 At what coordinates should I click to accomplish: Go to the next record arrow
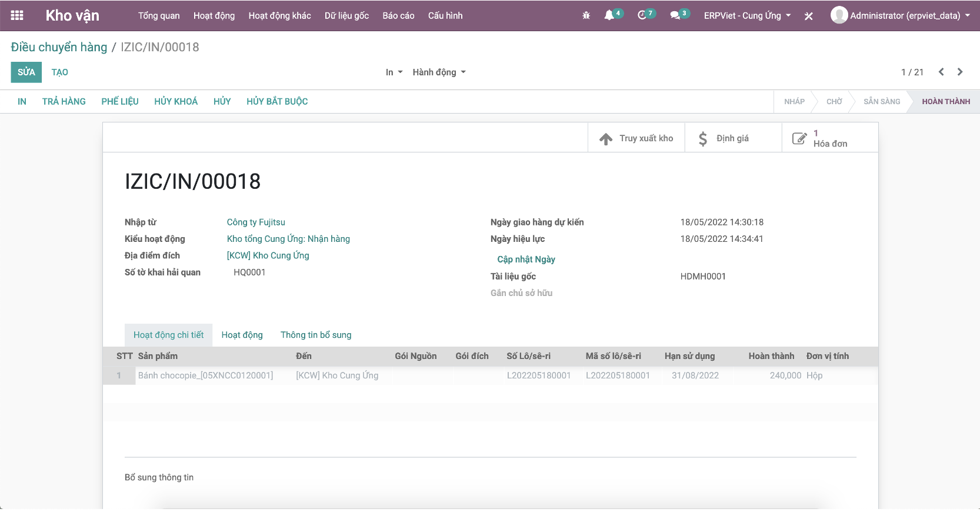pos(960,72)
